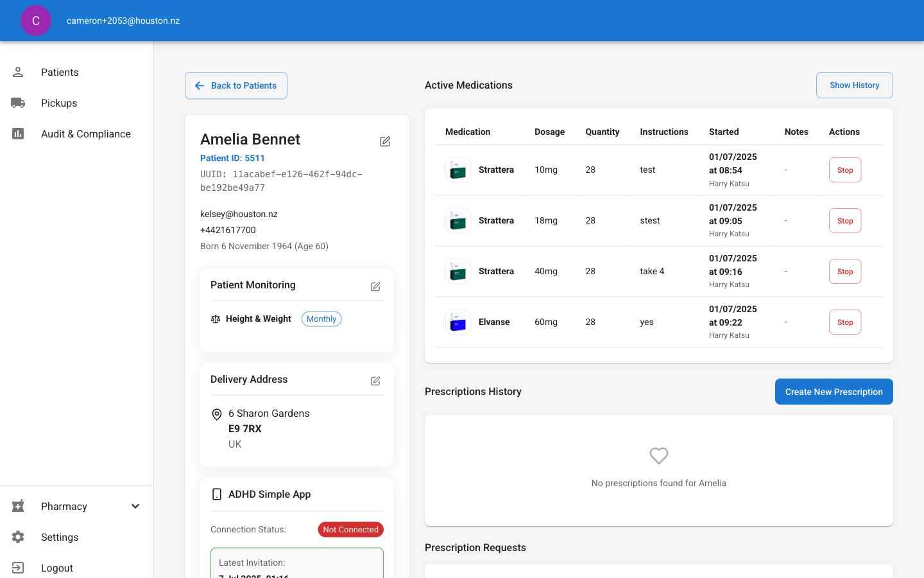Go to Settings in sidebar
924x578 pixels.
tap(76, 537)
